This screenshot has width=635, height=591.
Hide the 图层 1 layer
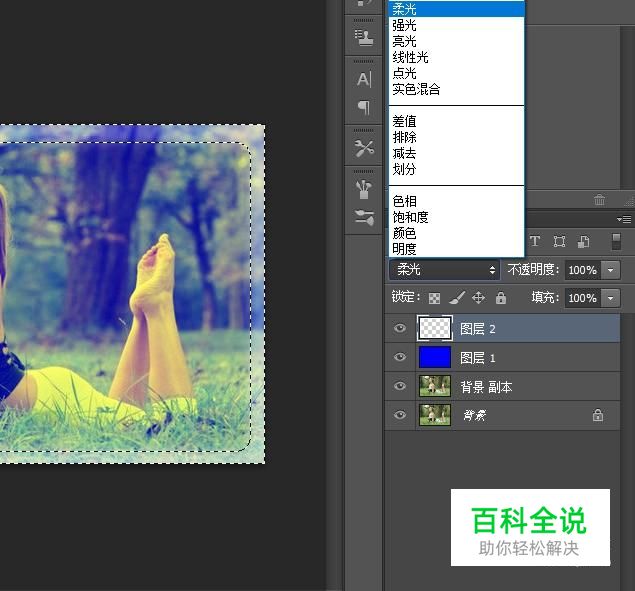(400, 357)
